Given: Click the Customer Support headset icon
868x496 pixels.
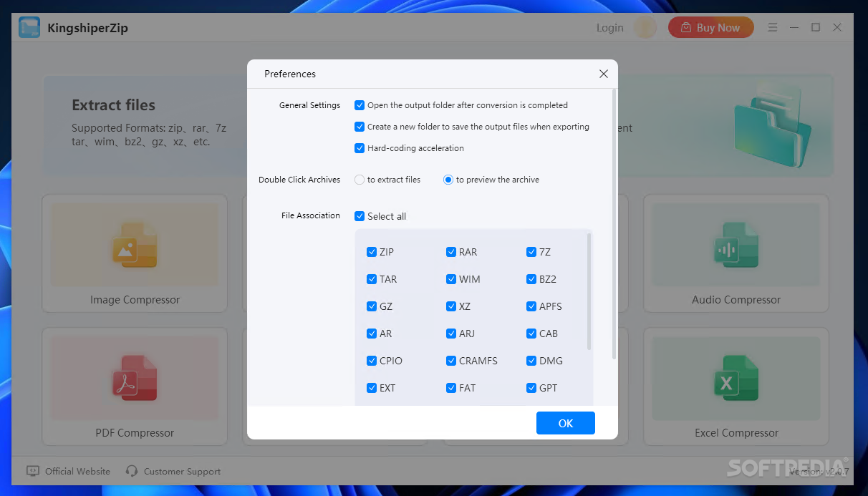Looking at the screenshot, I should coord(132,471).
